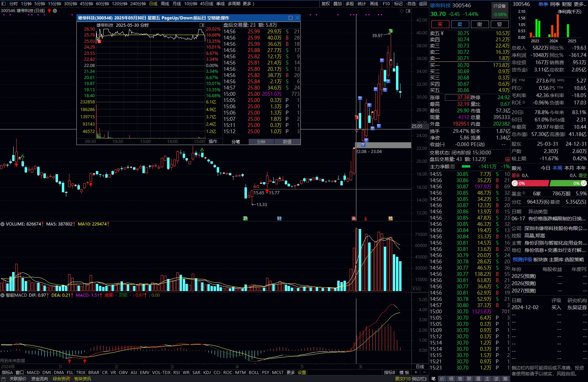Click the 涨 event marker below the chart
This screenshot has height=382, width=588.
[x=354, y=218]
